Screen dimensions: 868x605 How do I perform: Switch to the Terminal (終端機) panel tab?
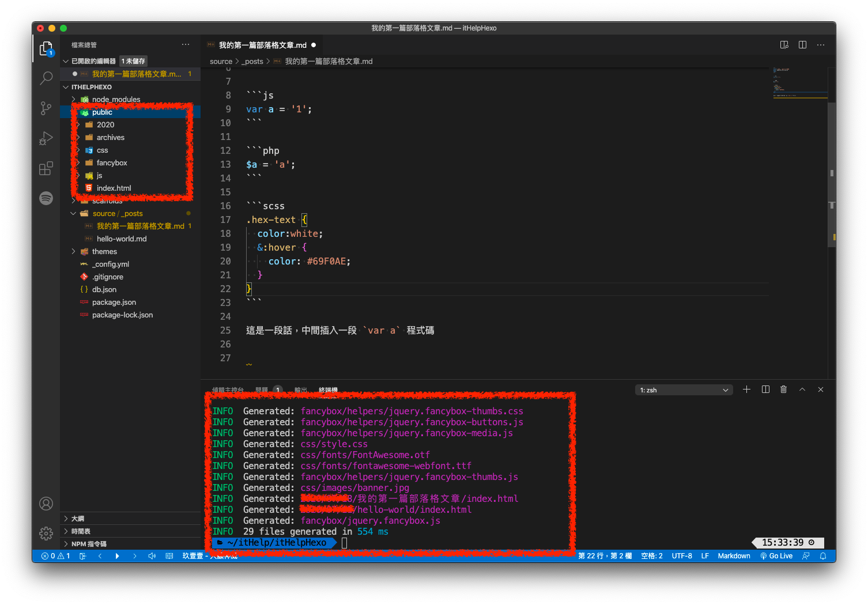[328, 390]
